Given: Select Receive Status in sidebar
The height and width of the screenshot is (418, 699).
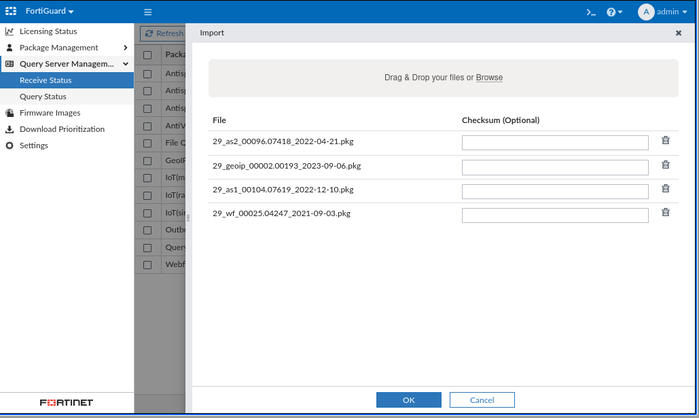Looking at the screenshot, I should coord(67,80).
